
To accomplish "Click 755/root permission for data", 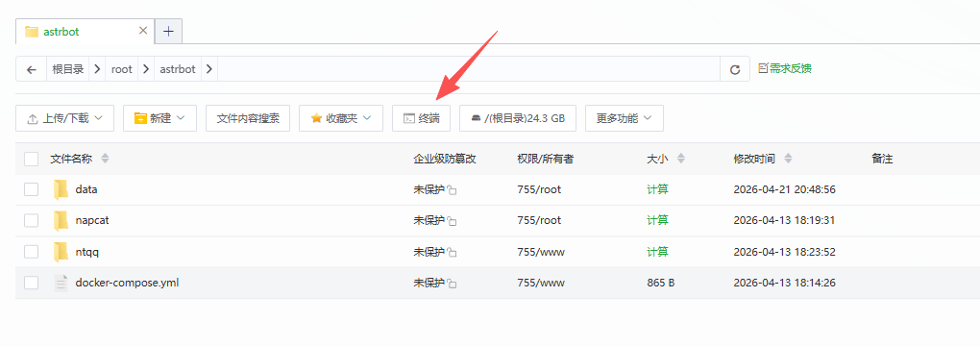I will (539, 189).
